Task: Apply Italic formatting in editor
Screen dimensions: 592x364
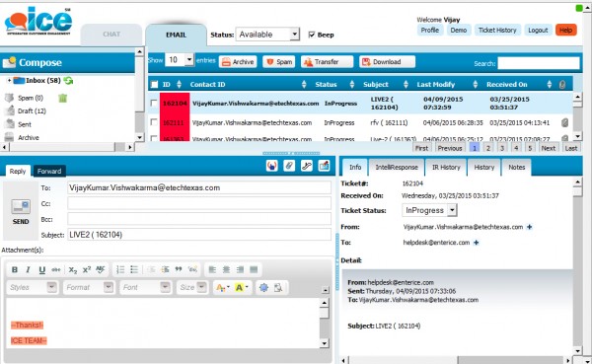Action: pos(28,269)
